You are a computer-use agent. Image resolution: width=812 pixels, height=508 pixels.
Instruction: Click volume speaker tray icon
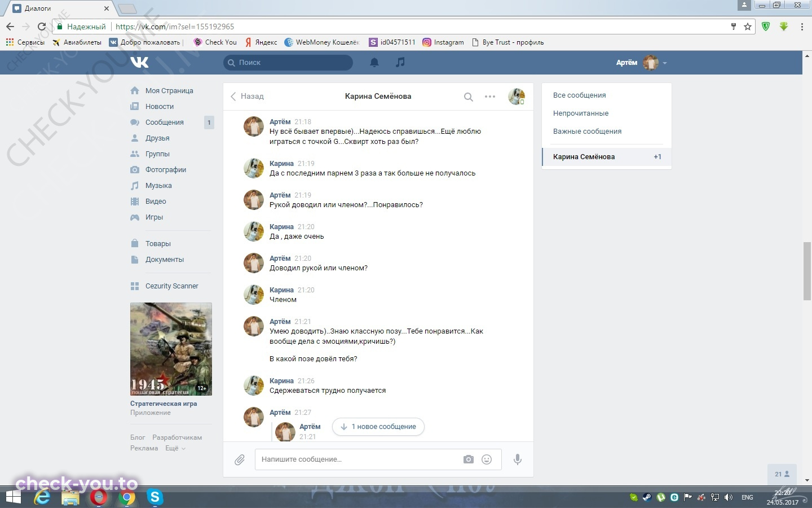pos(729,497)
